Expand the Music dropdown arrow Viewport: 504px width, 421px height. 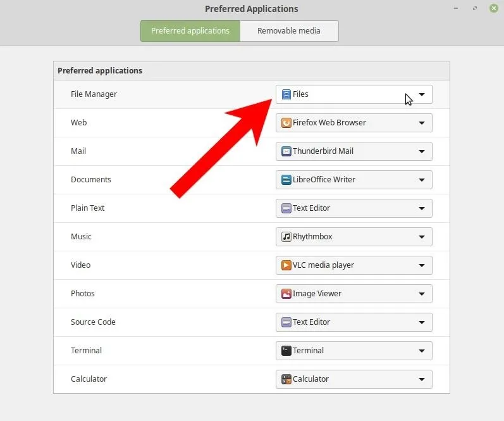[x=422, y=237]
